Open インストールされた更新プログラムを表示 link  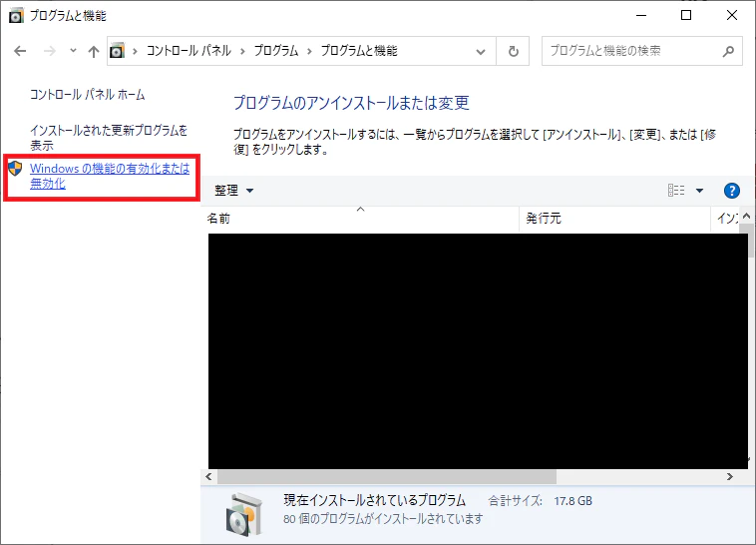[109, 138]
